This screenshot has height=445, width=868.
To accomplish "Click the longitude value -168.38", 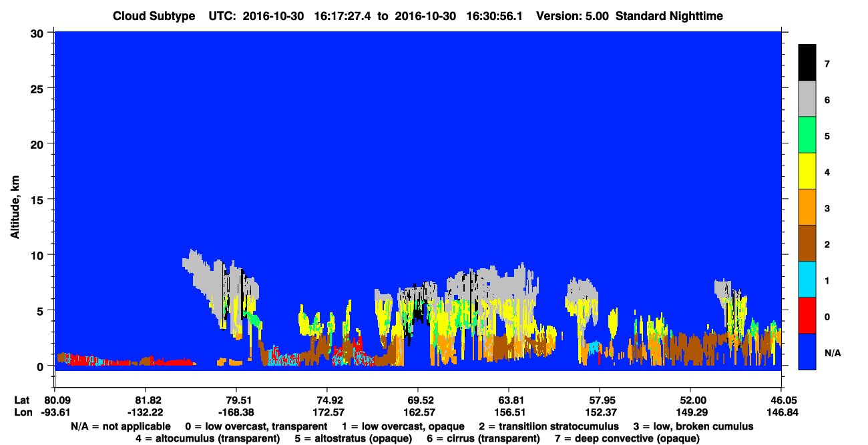I will pyautogui.click(x=235, y=412).
